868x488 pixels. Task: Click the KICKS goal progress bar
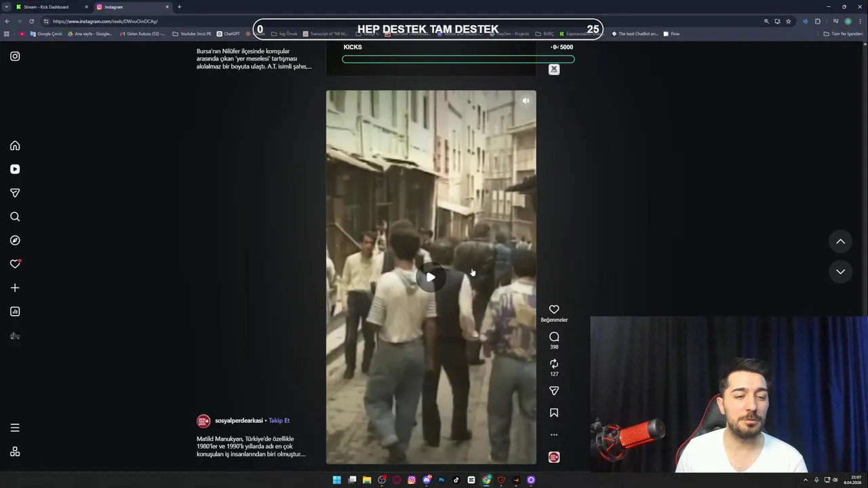(458, 59)
